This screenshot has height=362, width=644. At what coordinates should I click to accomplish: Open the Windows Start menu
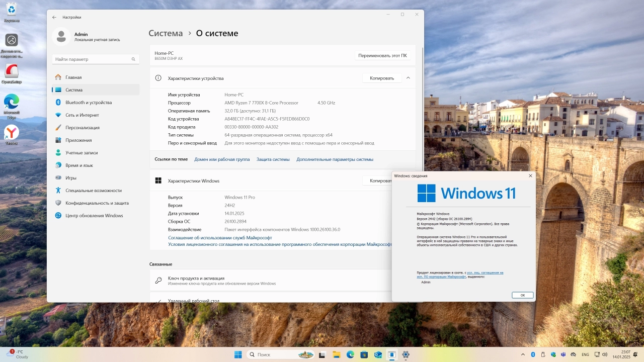(238, 354)
